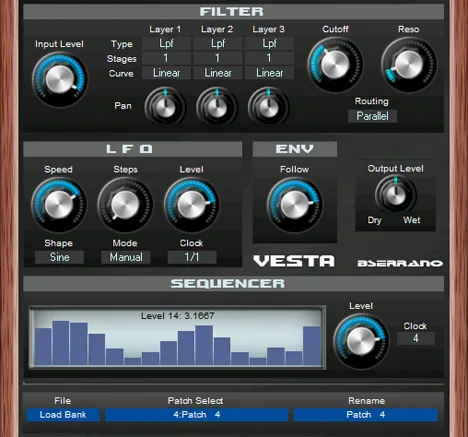Change the LFO Mode Manual selector
Viewport: 468px width, 437px height.
[x=126, y=257]
